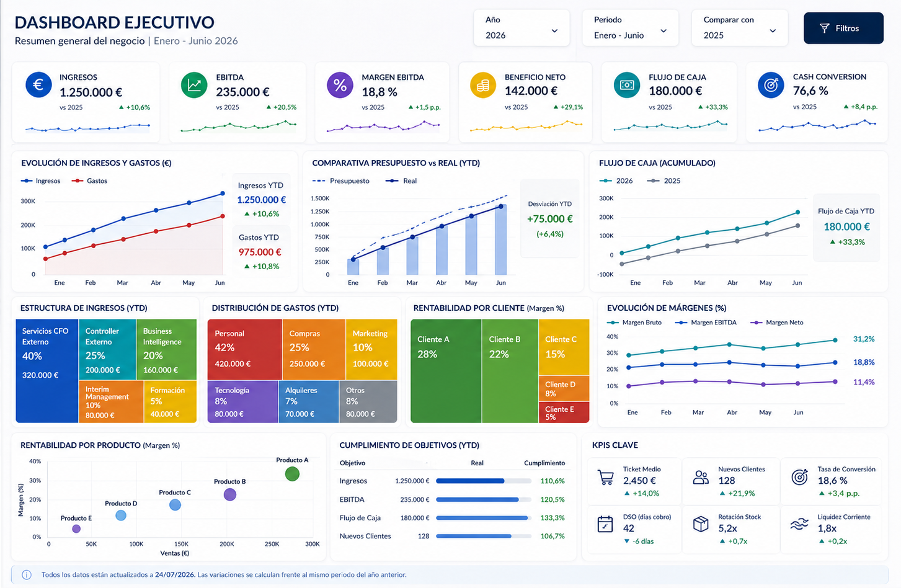The image size is (901, 588).
Task: Click the Desviación YTD +75.000 € value
Action: pos(549,219)
